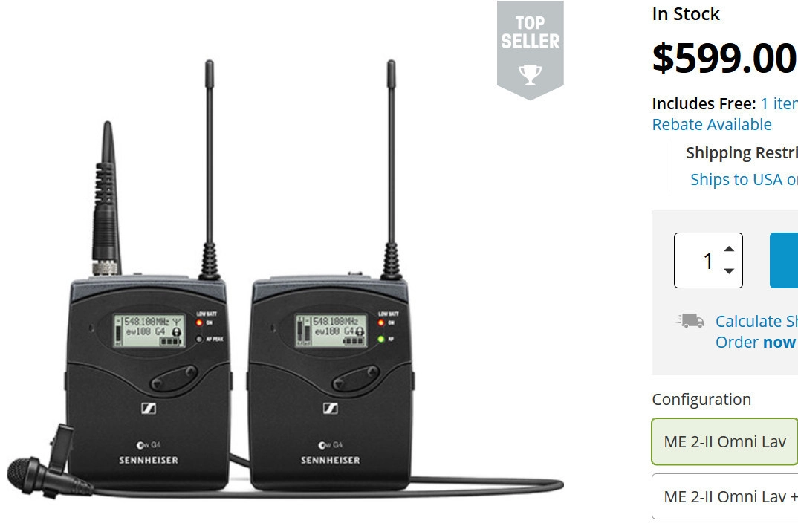The width and height of the screenshot is (798, 532).
Task: Click the $599.00 price text
Action: point(724,58)
